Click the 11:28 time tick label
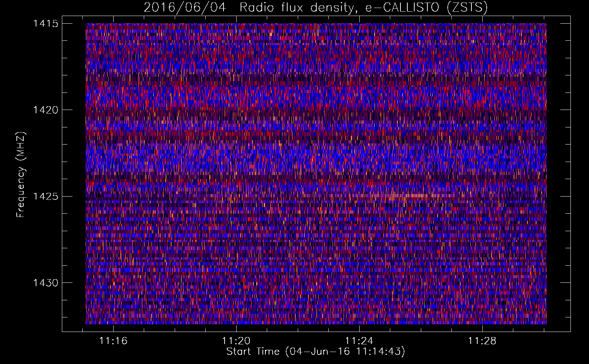This screenshot has height=364, width=589. coord(482,341)
